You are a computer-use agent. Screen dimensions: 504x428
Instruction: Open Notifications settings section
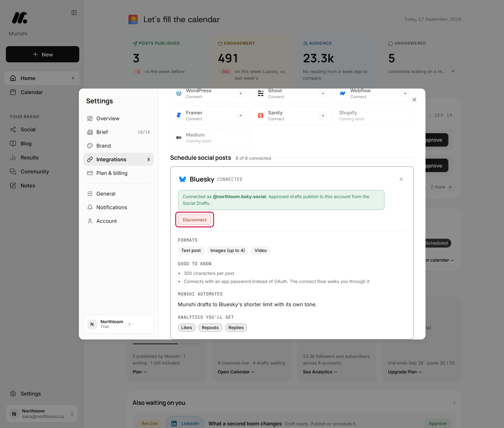click(x=118, y=207)
